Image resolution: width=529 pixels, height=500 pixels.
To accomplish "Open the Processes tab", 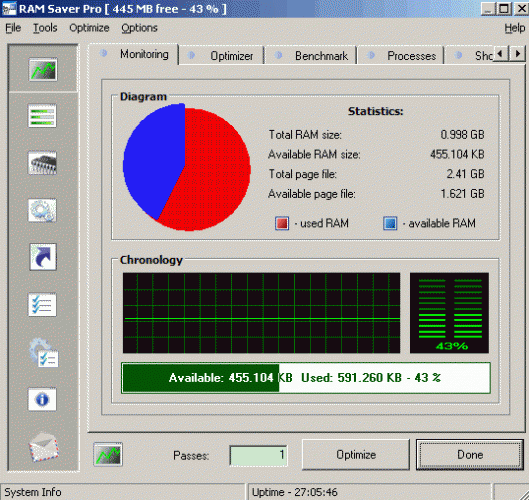I will pyautogui.click(x=401, y=56).
